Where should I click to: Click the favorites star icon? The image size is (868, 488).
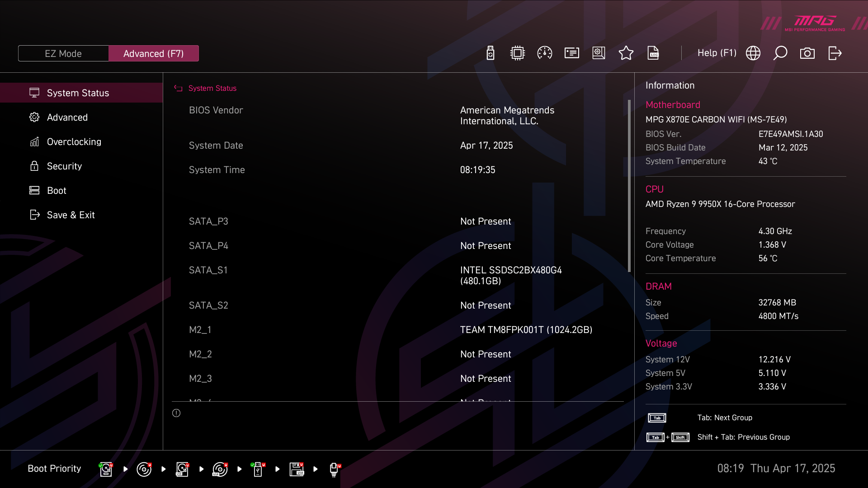626,53
